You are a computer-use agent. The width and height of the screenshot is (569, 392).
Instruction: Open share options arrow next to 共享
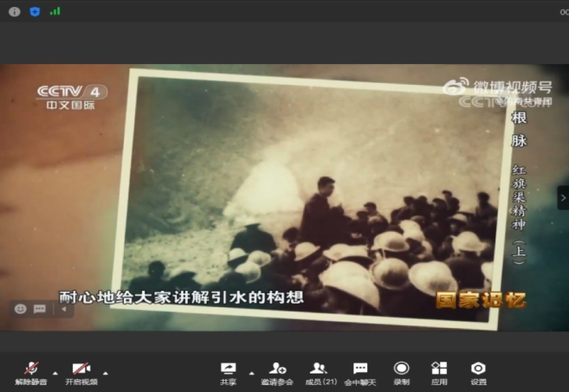pos(251,373)
